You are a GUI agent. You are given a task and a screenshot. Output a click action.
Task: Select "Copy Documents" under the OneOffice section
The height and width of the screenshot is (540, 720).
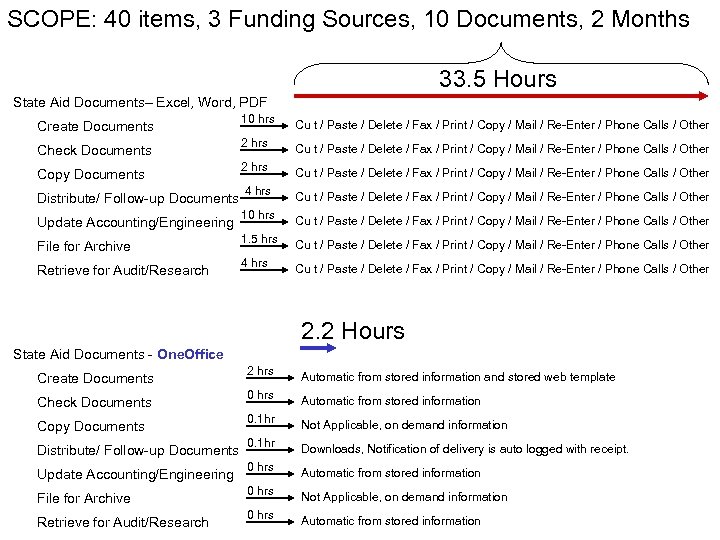(x=91, y=427)
